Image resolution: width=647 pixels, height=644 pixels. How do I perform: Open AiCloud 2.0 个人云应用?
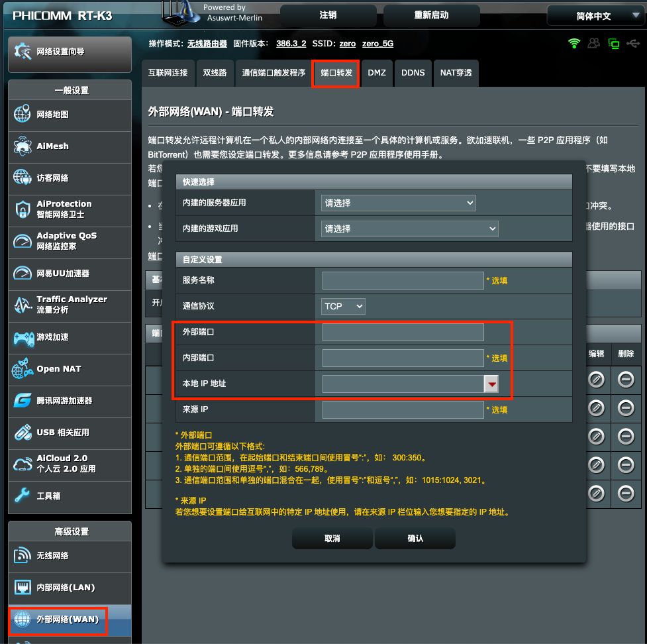pos(70,464)
